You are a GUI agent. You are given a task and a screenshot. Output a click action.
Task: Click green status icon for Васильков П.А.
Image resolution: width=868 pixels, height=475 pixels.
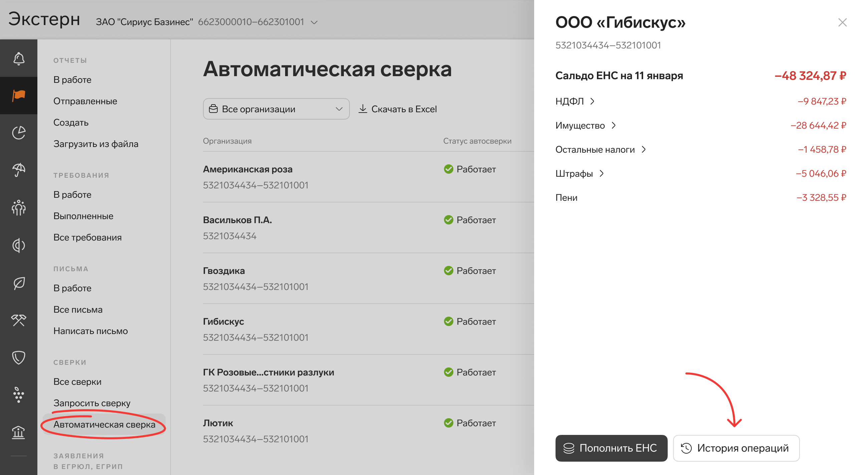coord(448,220)
